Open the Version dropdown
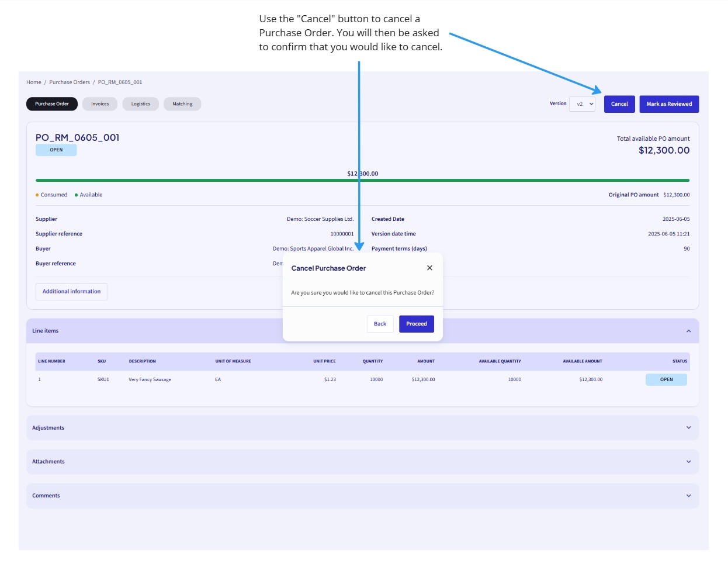The image size is (728, 567). pyautogui.click(x=582, y=103)
